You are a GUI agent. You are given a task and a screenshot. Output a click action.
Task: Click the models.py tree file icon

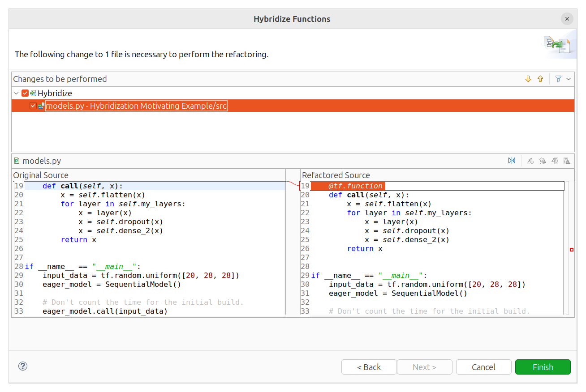pyautogui.click(x=41, y=106)
